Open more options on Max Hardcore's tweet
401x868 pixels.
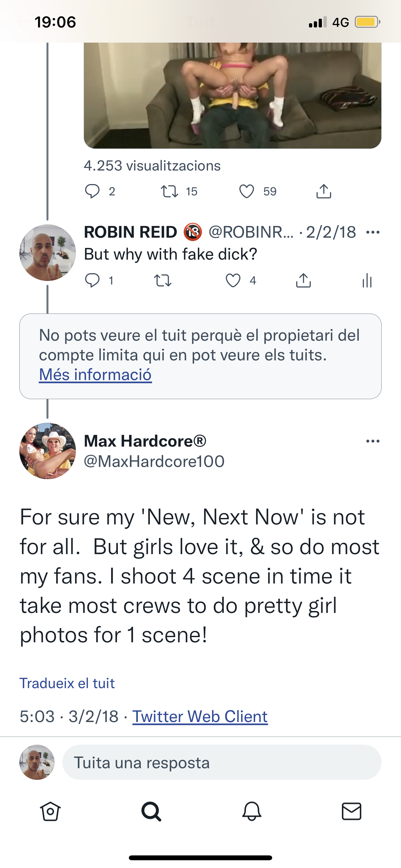[373, 441]
